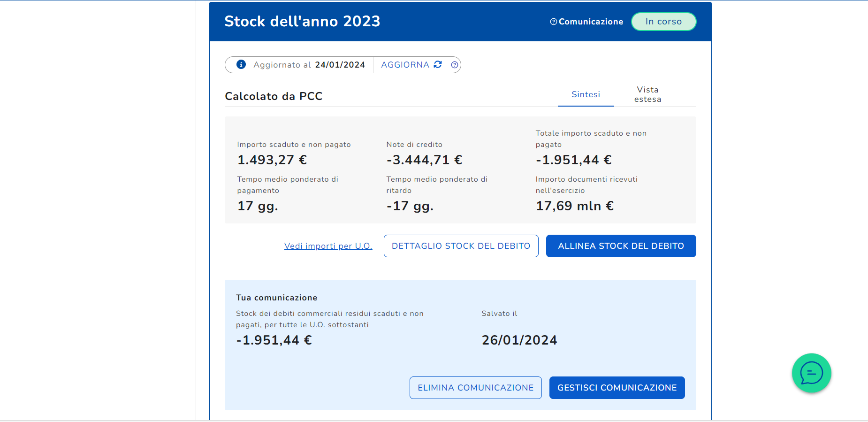868x422 pixels.
Task: Click GESTISCI COMUNICAZIONE button
Action: [x=617, y=388]
